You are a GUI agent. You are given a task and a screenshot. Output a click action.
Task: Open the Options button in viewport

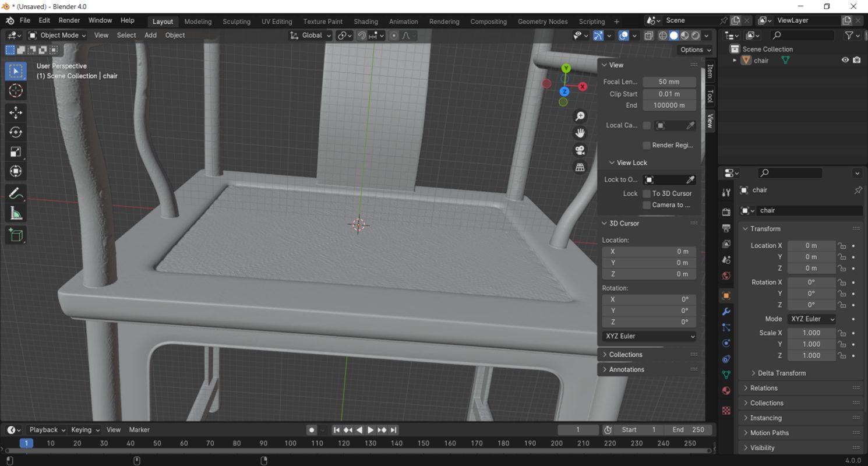click(696, 50)
